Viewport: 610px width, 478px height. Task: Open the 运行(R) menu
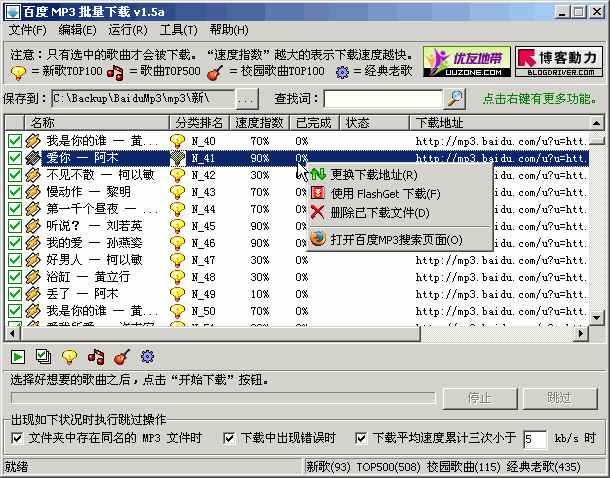(128, 30)
